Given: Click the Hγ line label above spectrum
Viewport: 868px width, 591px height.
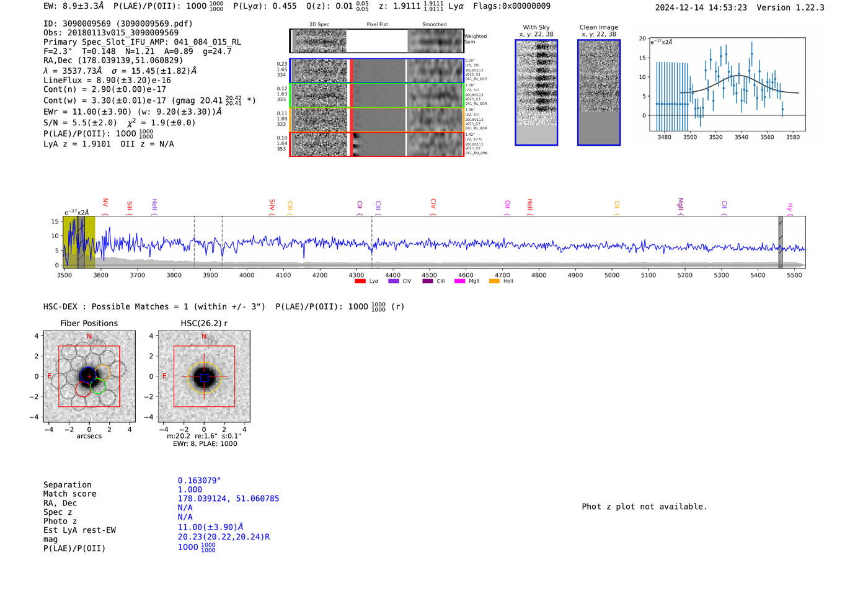Looking at the screenshot, I should (x=790, y=208).
